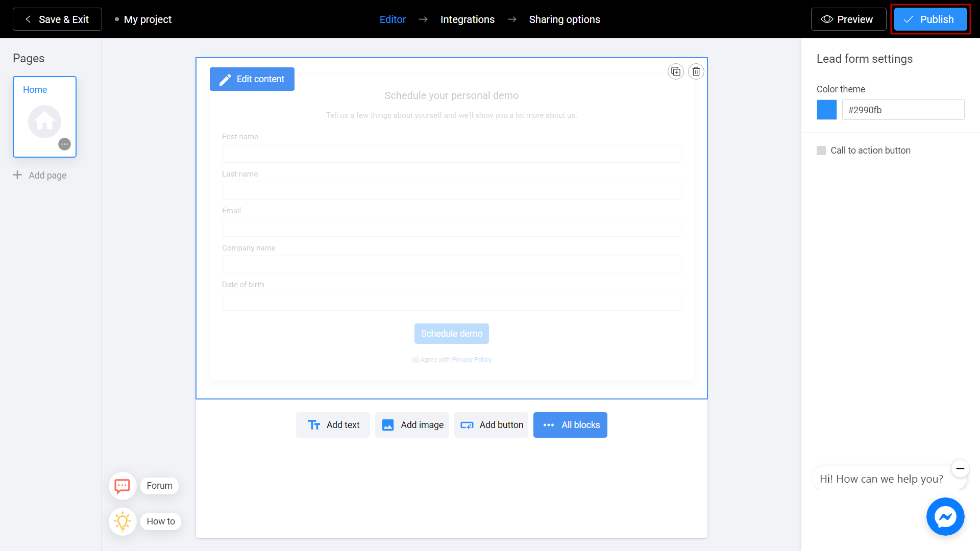Add an image block

click(412, 425)
